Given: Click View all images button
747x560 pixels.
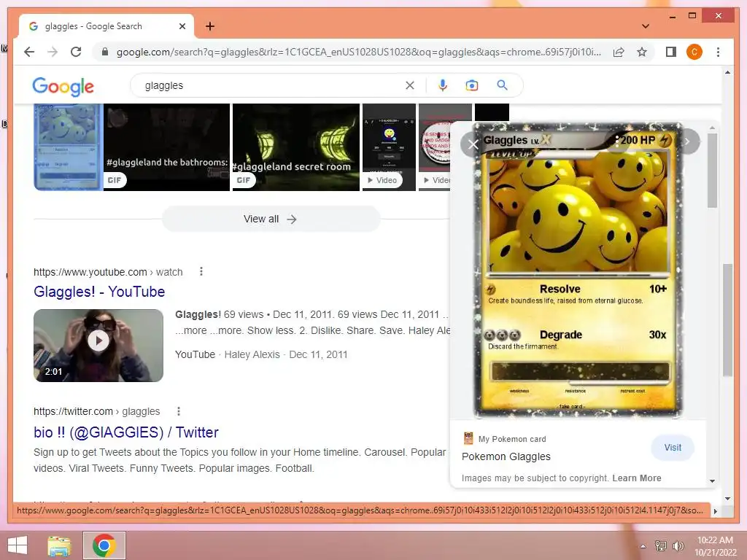Looking at the screenshot, I should (x=271, y=219).
